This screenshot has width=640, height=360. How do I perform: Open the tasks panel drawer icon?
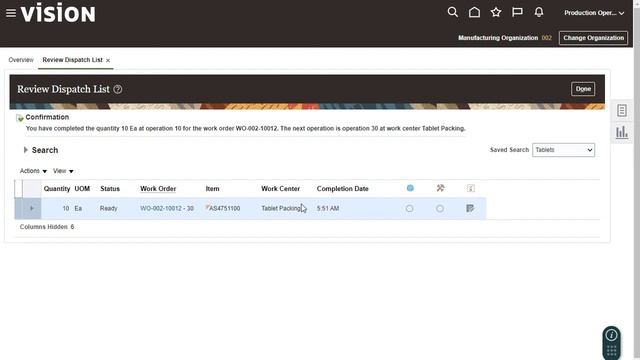point(622,110)
